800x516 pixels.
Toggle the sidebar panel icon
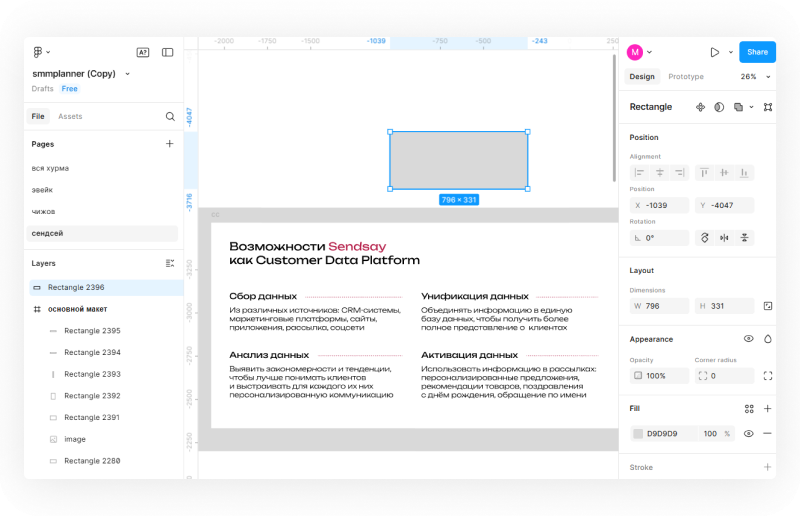[167, 52]
